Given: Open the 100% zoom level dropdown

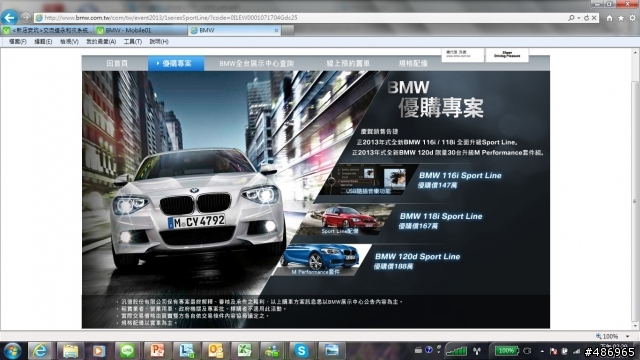Looking at the screenshot, I should (x=628, y=336).
